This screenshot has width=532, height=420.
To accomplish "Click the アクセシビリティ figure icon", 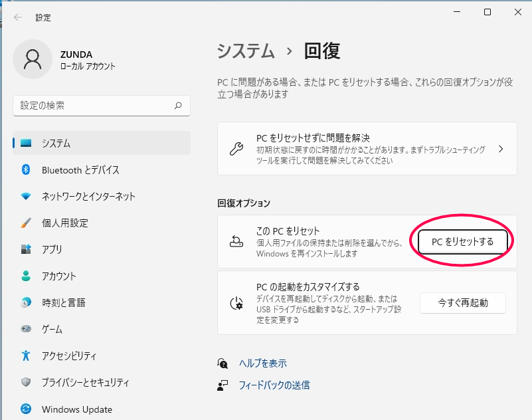I will [26, 356].
